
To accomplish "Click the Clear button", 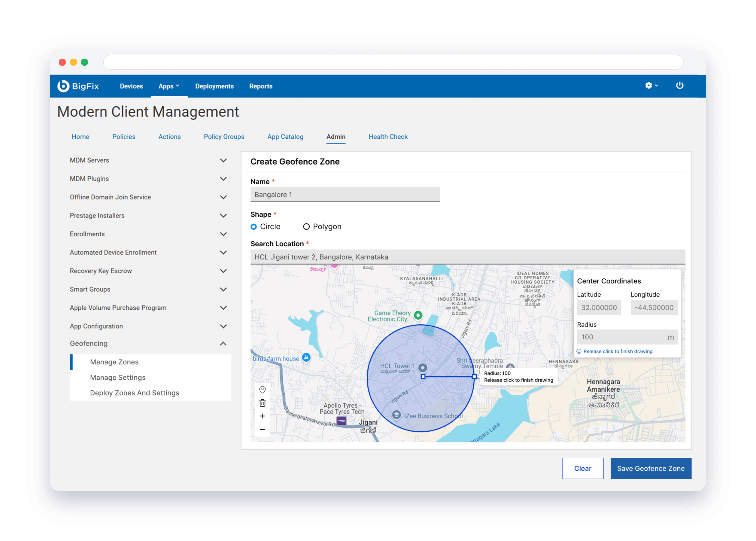I will click(583, 469).
